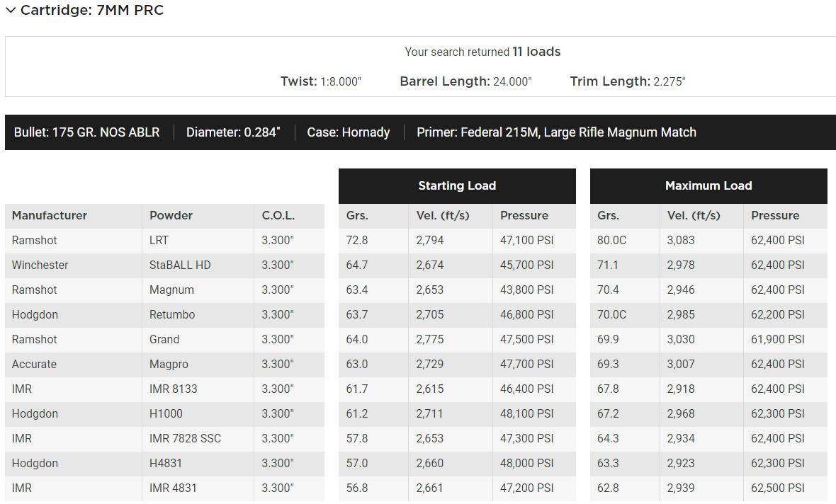The width and height of the screenshot is (836, 504).
Task: Click starting pressure 48,100 PSI for H1000
Action: click(x=527, y=414)
